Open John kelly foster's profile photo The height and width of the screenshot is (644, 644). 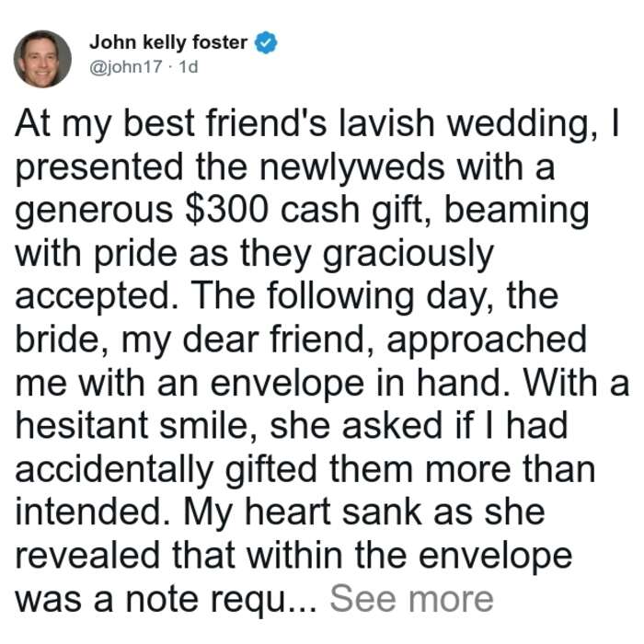42,59
